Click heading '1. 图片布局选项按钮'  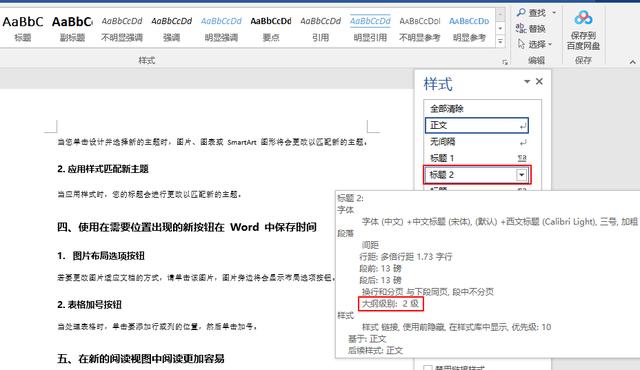tap(101, 256)
